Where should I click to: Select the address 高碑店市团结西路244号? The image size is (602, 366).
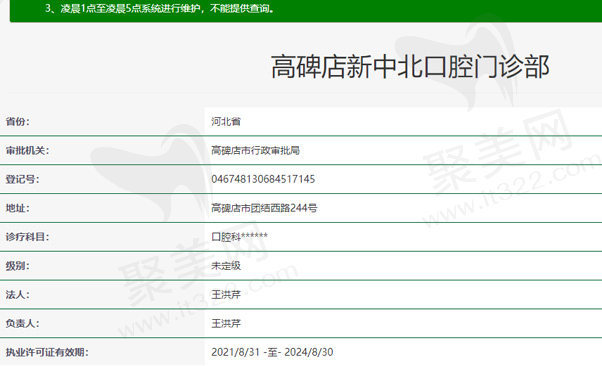[x=264, y=208]
